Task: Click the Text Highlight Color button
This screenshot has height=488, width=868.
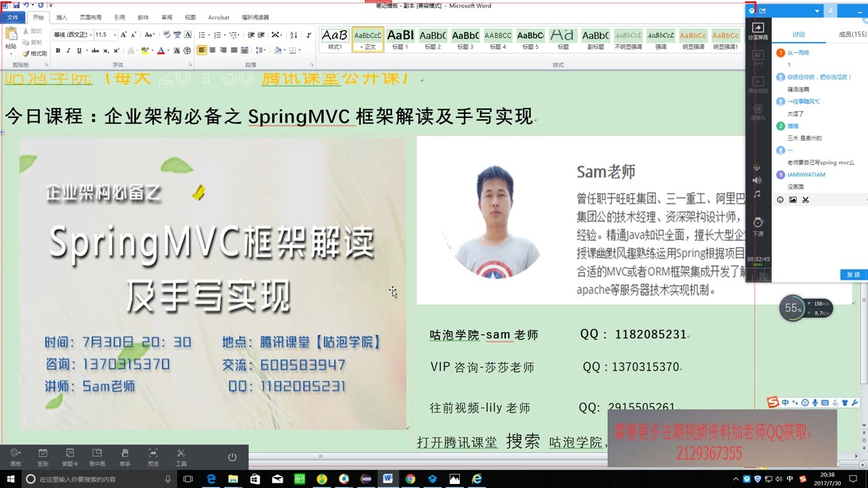Action: pyautogui.click(x=144, y=51)
